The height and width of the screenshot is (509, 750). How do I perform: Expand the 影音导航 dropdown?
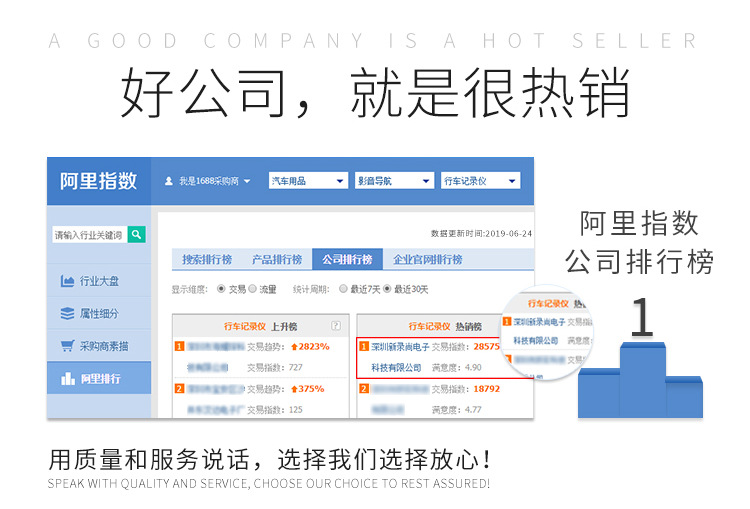point(394,181)
